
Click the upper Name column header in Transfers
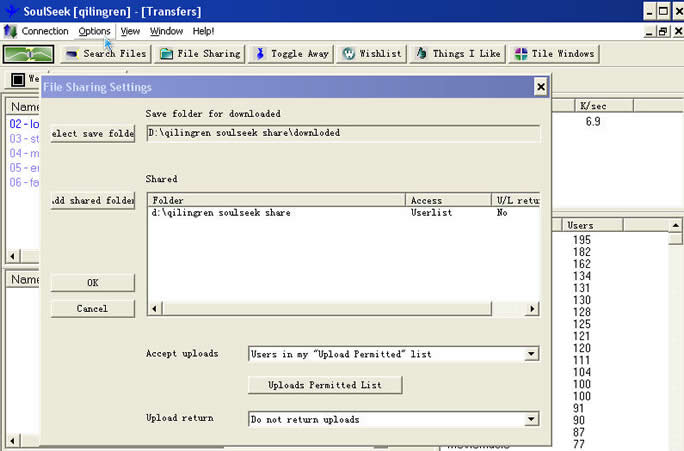[23, 106]
